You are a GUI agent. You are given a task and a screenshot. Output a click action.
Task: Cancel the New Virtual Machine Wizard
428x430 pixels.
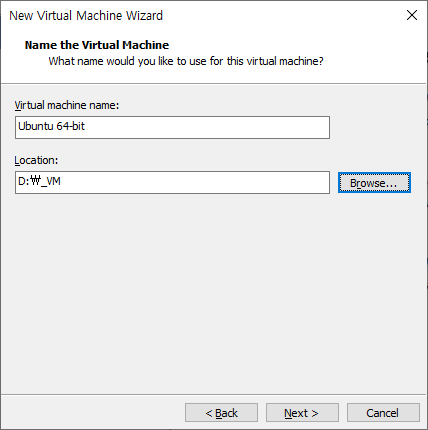[x=383, y=413]
